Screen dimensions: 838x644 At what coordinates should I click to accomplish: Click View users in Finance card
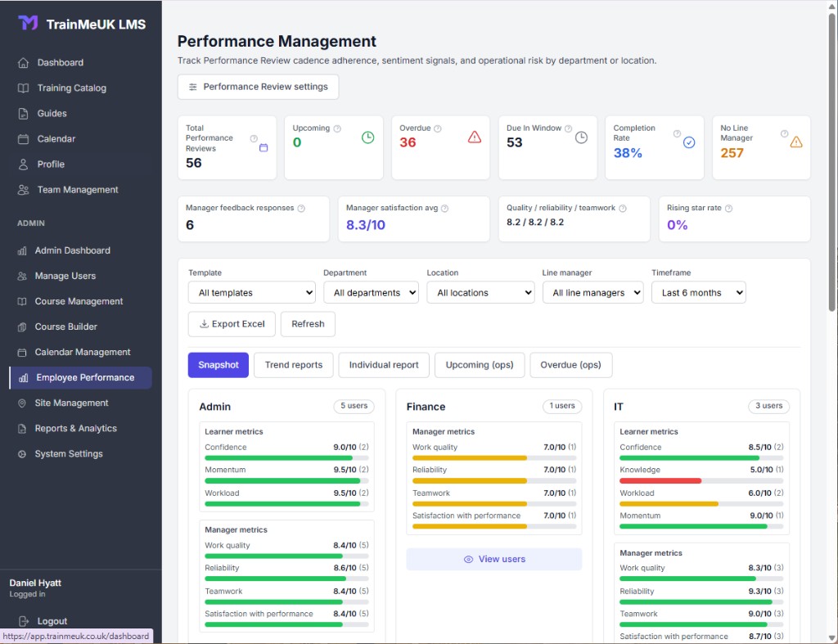[x=494, y=559]
